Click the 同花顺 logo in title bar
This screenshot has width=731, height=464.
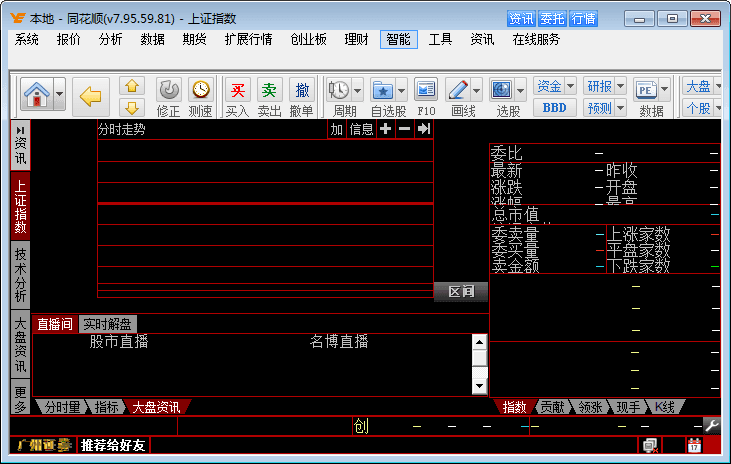[x=18, y=18]
